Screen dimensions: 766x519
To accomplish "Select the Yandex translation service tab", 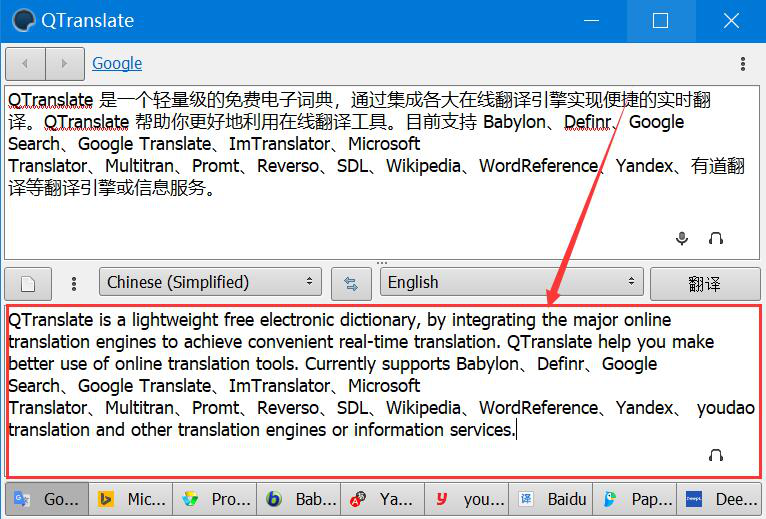I will [x=383, y=499].
